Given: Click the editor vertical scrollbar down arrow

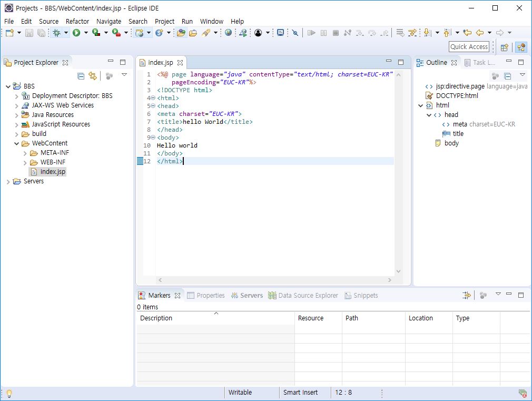Looking at the screenshot, I should tap(398, 271).
